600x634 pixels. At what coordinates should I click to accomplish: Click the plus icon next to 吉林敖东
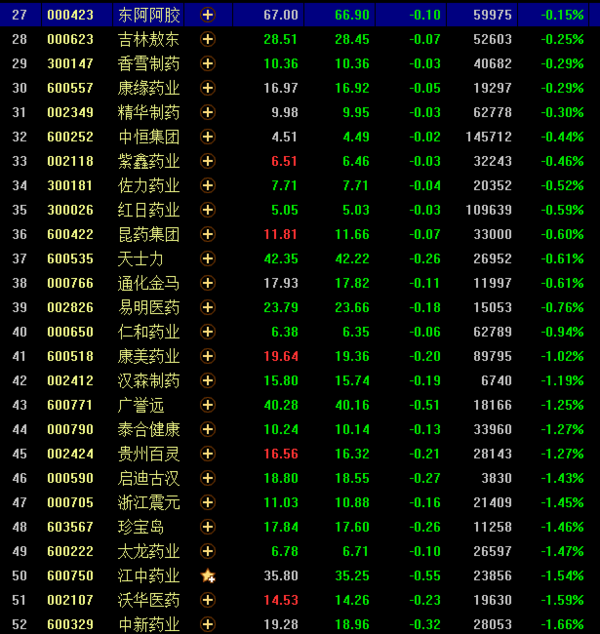(208, 39)
